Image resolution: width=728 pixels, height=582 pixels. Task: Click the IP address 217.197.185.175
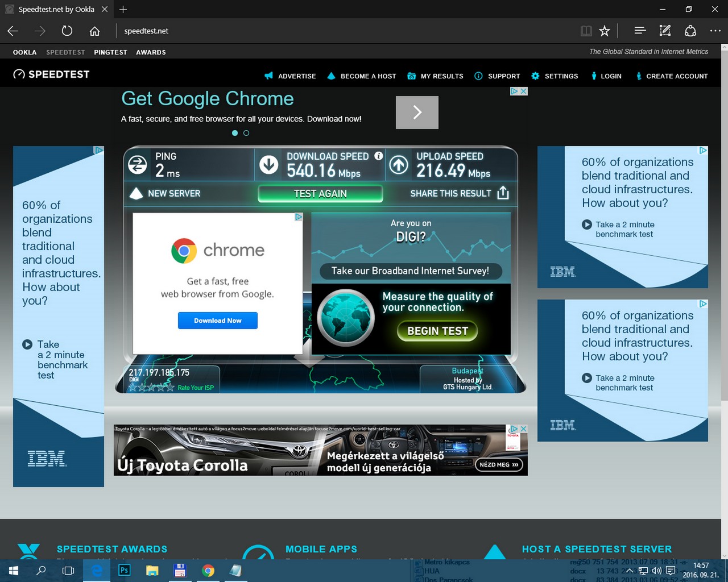(159, 373)
